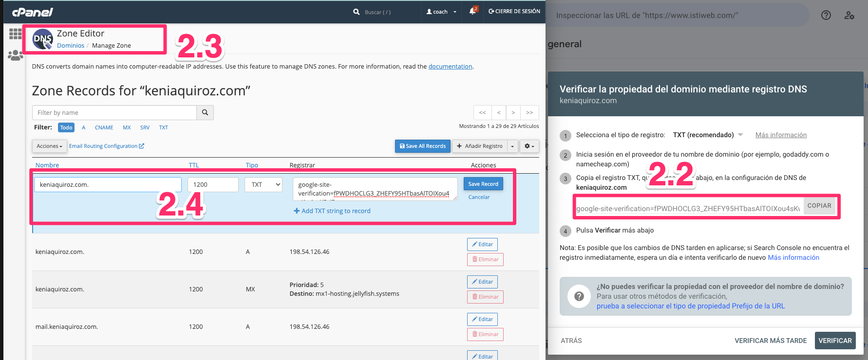
Task: Open the coach user dropdown
Action: coord(441,12)
